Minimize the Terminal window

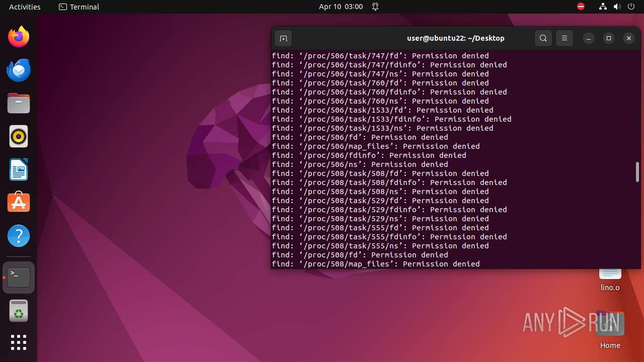[589, 38]
